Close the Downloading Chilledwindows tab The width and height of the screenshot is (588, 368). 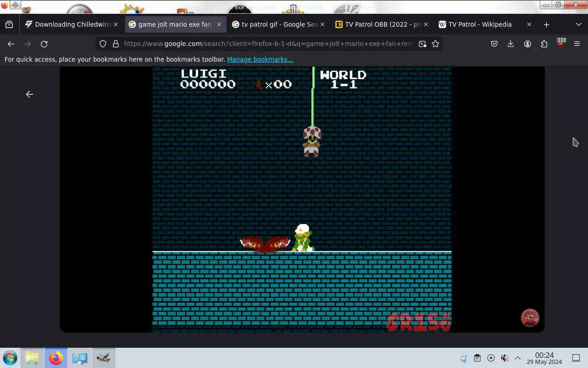pyautogui.click(x=116, y=24)
